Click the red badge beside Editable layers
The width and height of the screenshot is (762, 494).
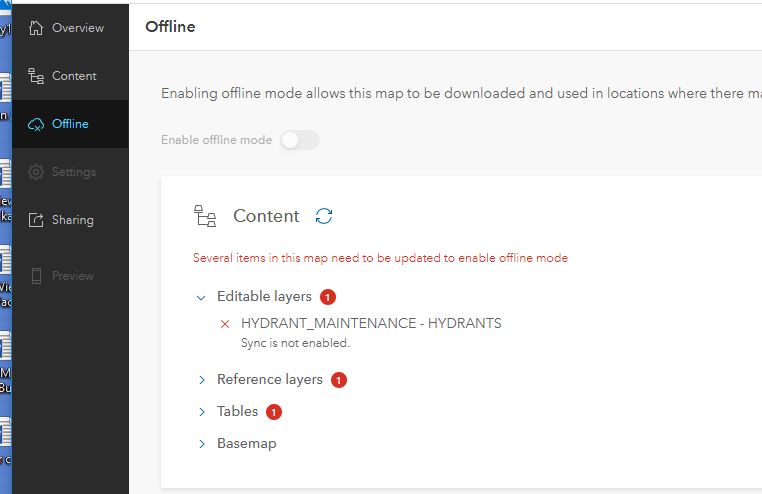[x=328, y=297]
